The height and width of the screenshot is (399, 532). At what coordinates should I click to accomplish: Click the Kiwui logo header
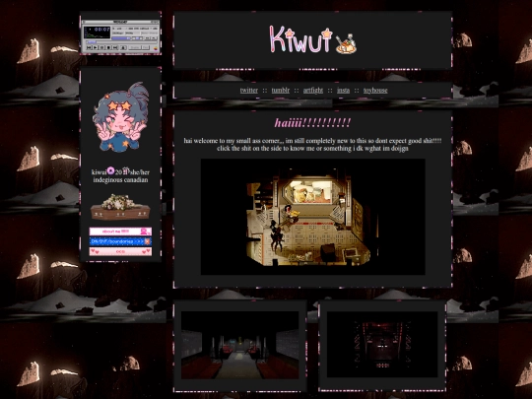pyautogui.click(x=300, y=40)
